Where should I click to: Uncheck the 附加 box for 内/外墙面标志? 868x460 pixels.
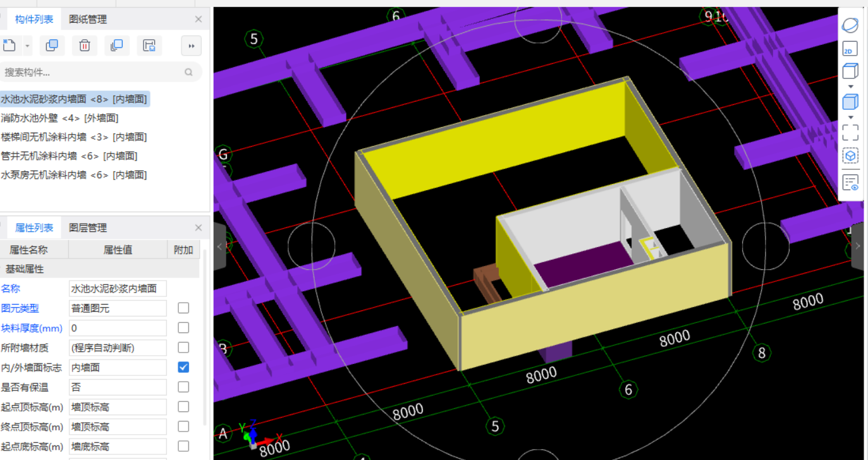[x=183, y=366]
